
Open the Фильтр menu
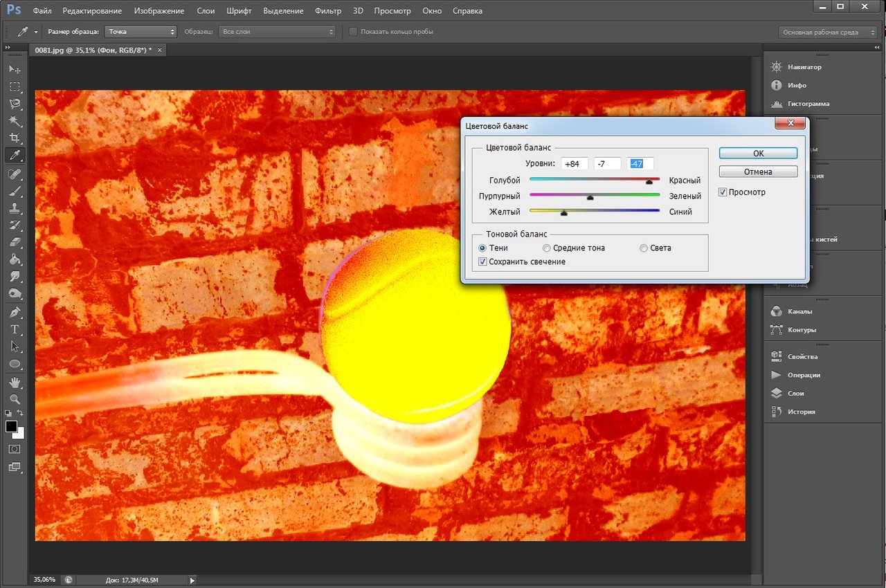[x=327, y=11]
